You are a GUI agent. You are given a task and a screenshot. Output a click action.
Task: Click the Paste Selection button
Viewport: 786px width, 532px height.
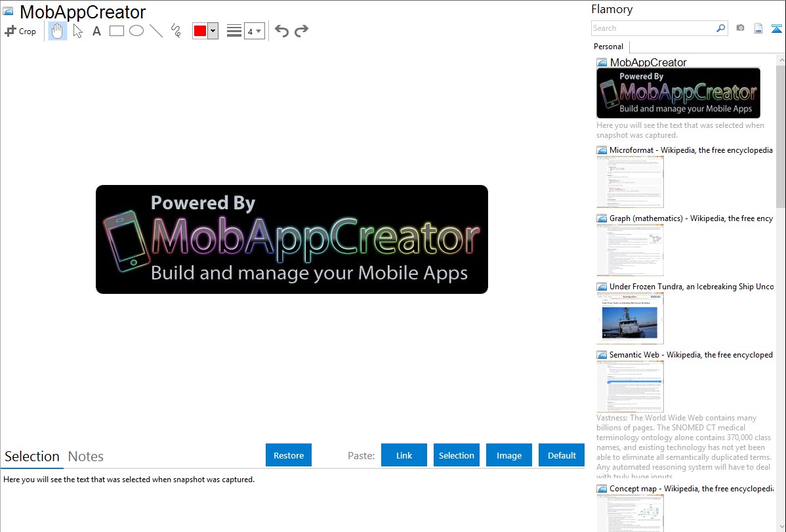tap(456, 455)
